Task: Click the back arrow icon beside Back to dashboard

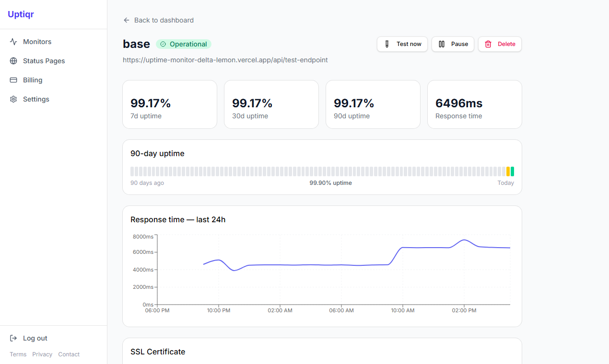Action: 127,20
